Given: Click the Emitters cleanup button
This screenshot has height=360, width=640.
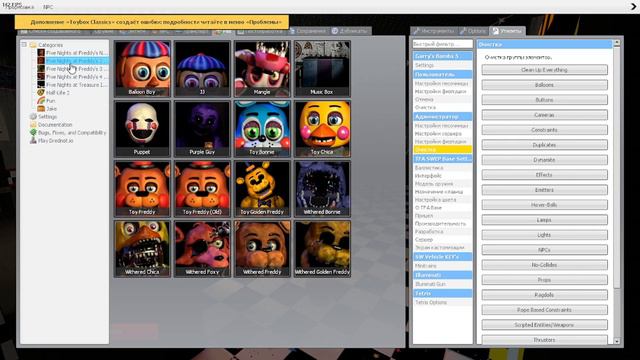Looking at the screenshot, I should coord(544,190).
